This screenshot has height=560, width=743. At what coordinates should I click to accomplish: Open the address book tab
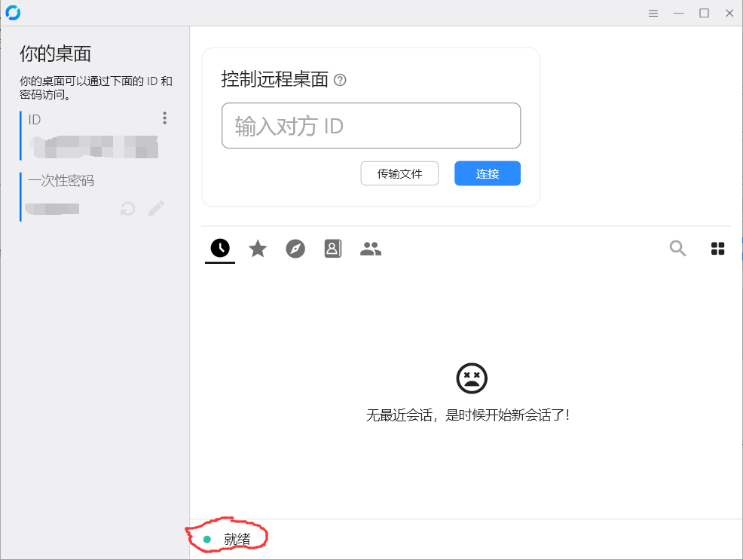point(332,248)
